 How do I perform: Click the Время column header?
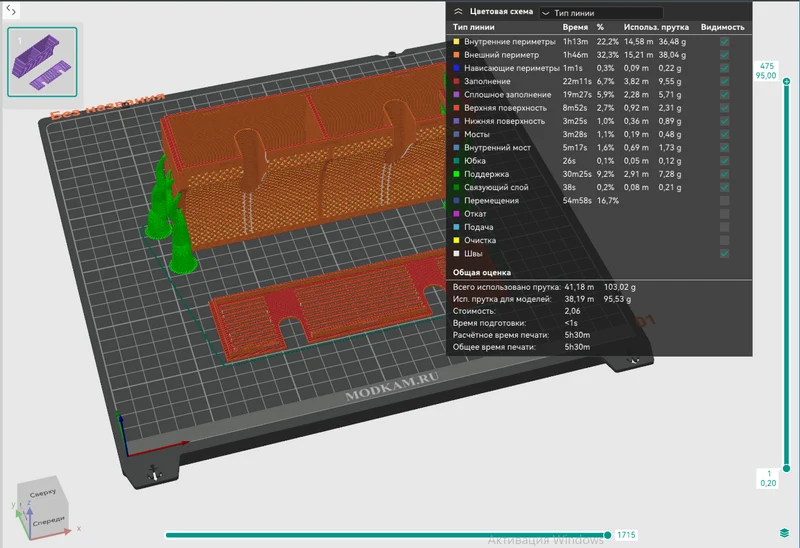coord(575,27)
